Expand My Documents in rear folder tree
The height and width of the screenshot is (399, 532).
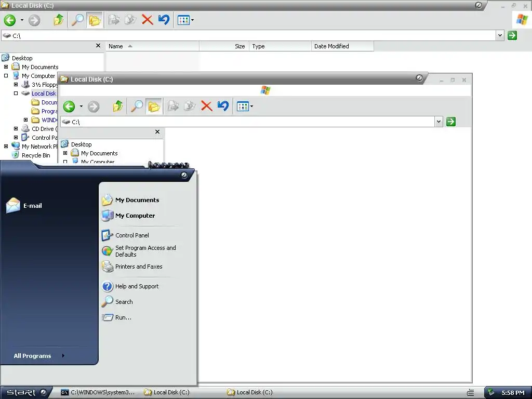coord(6,67)
